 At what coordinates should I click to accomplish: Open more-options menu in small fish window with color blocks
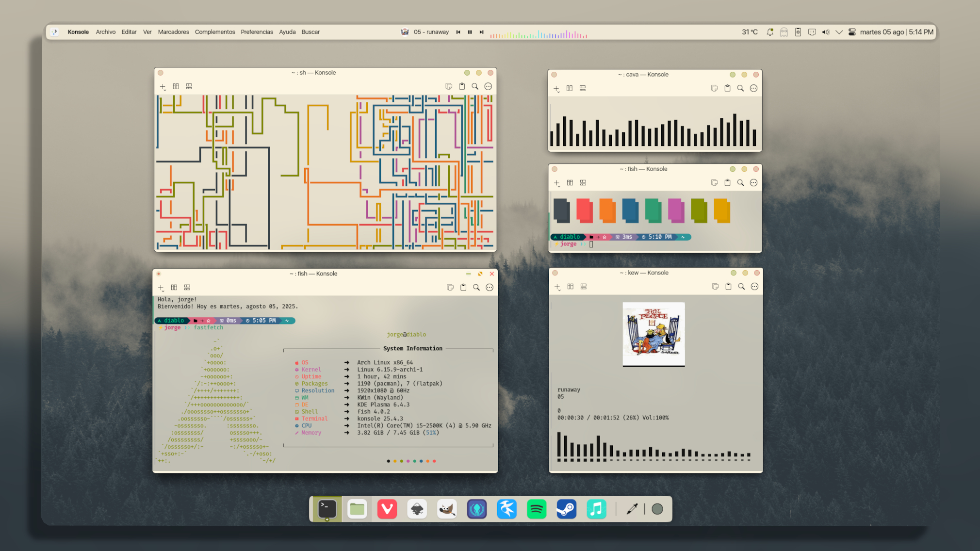(x=753, y=183)
